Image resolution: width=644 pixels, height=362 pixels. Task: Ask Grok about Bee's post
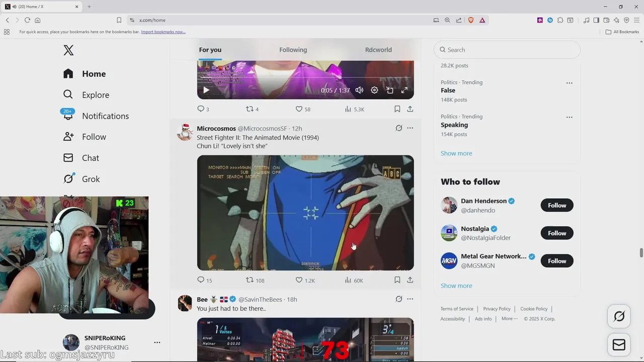coord(398,299)
